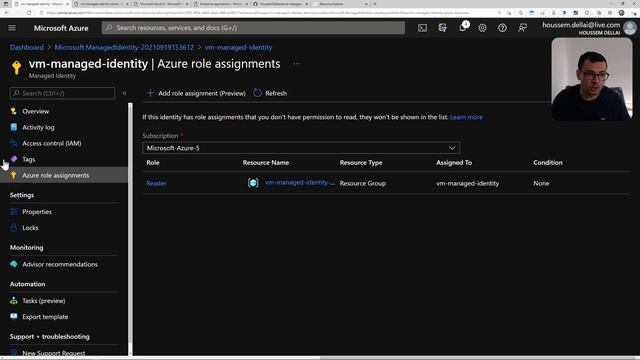Reload the page with browser refresh
The image size is (640, 360).
pos(29,13)
